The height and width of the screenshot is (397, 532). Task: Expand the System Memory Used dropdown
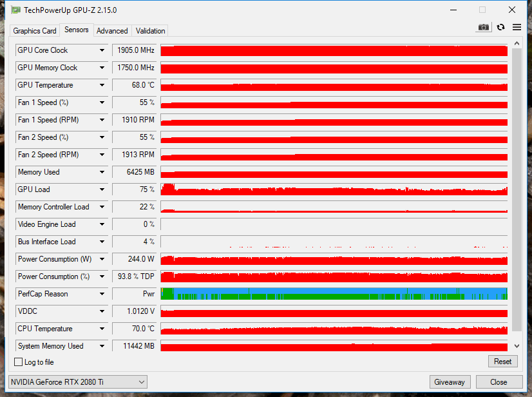click(x=102, y=346)
